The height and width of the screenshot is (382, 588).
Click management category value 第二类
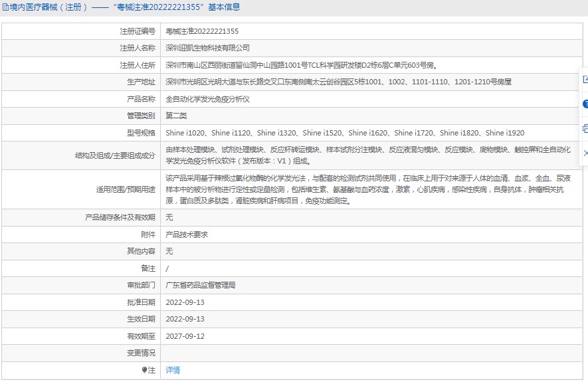click(176, 116)
